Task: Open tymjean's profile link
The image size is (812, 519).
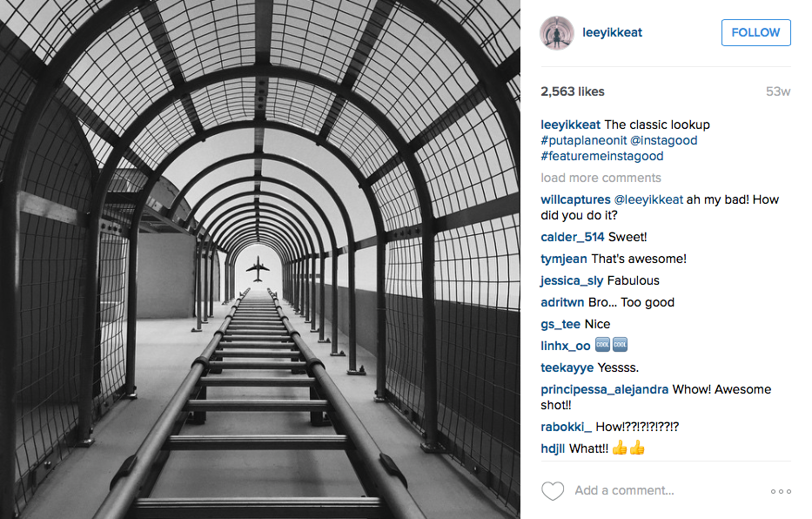Action: [564, 259]
